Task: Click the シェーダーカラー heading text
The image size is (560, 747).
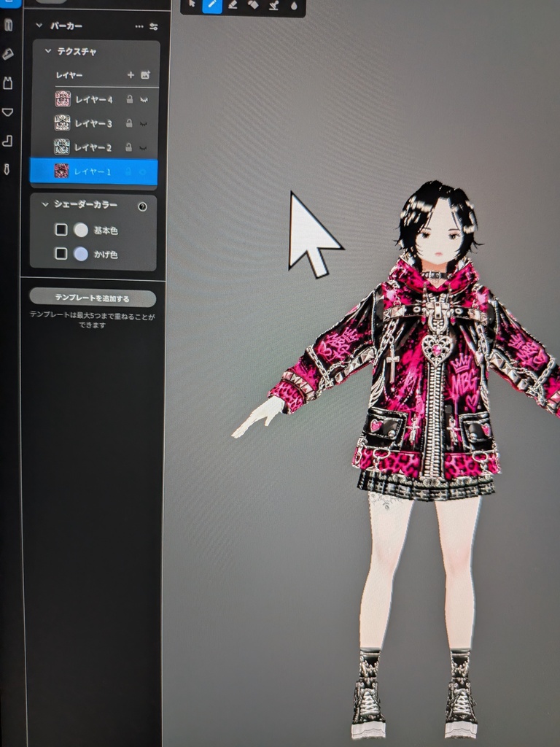Action: click(x=86, y=204)
